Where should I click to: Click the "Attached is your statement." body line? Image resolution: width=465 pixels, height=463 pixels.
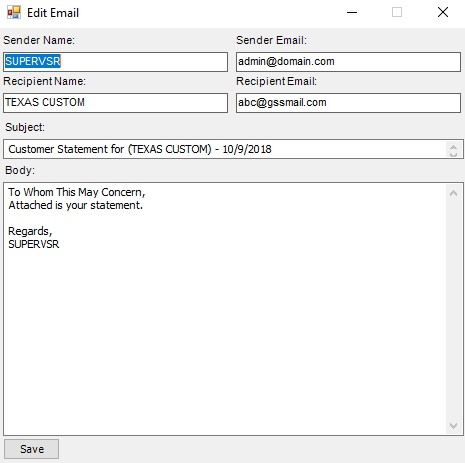pos(76,205)
